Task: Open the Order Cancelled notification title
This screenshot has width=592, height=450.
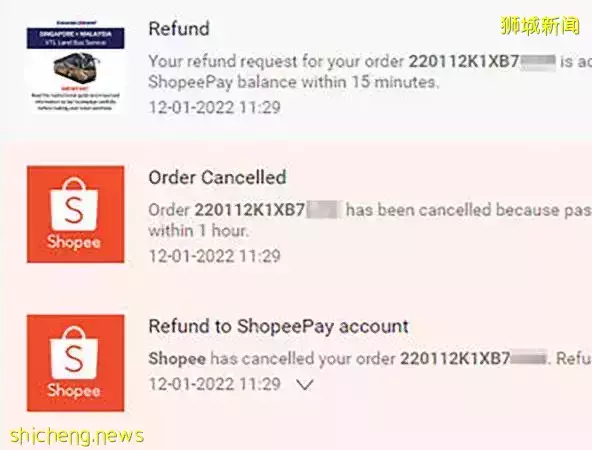Action: [217, 177]
